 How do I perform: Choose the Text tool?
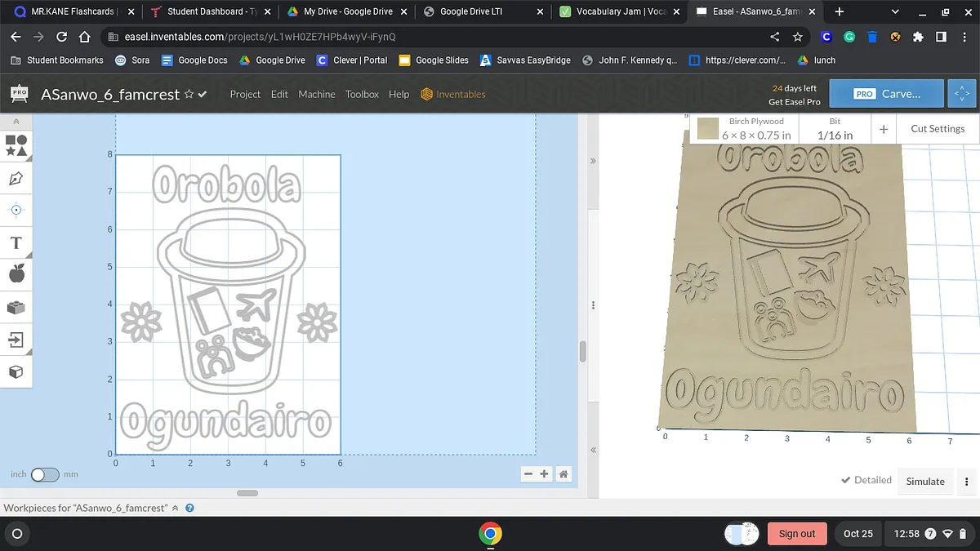16,242
